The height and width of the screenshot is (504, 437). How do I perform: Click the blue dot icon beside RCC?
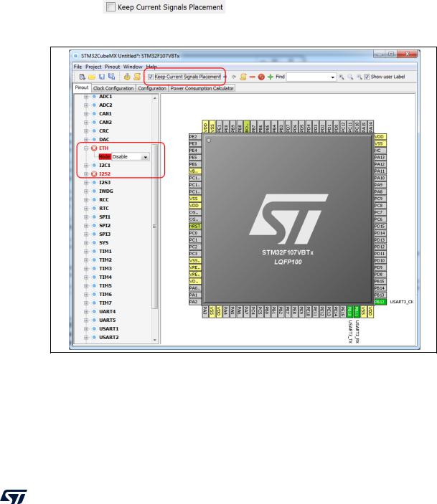click(x=94, y=199)
